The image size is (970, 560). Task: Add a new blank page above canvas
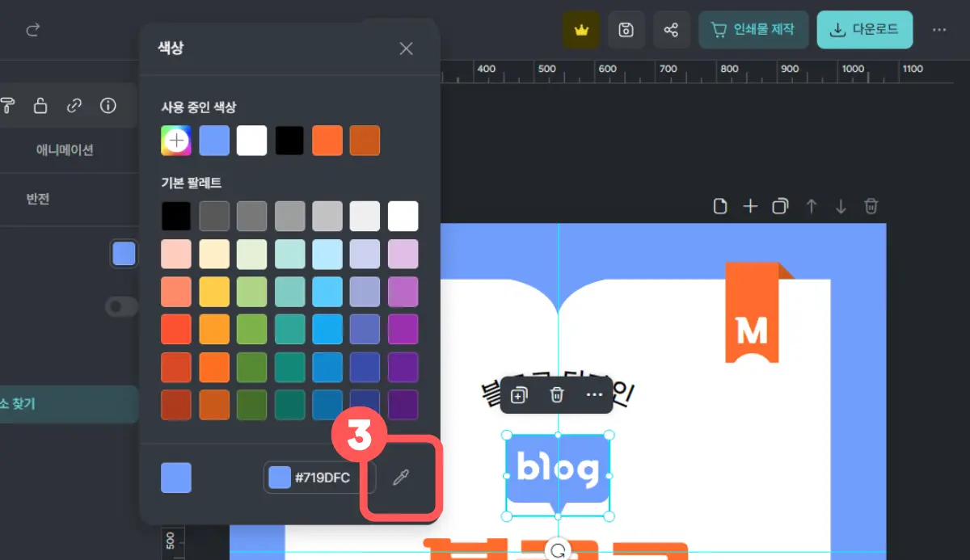point(719,206)
